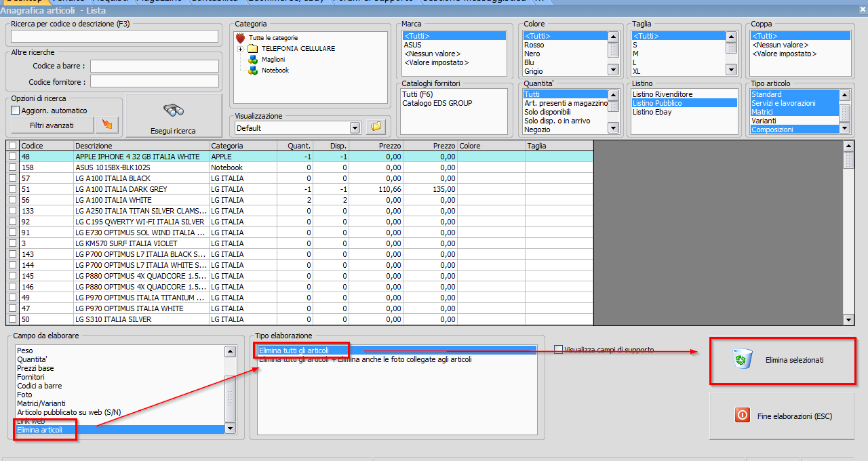Screen dimensions: 868x461
Task: Enable Visualizza campi di supporto checkbox
Action: [x=558, y=350]
